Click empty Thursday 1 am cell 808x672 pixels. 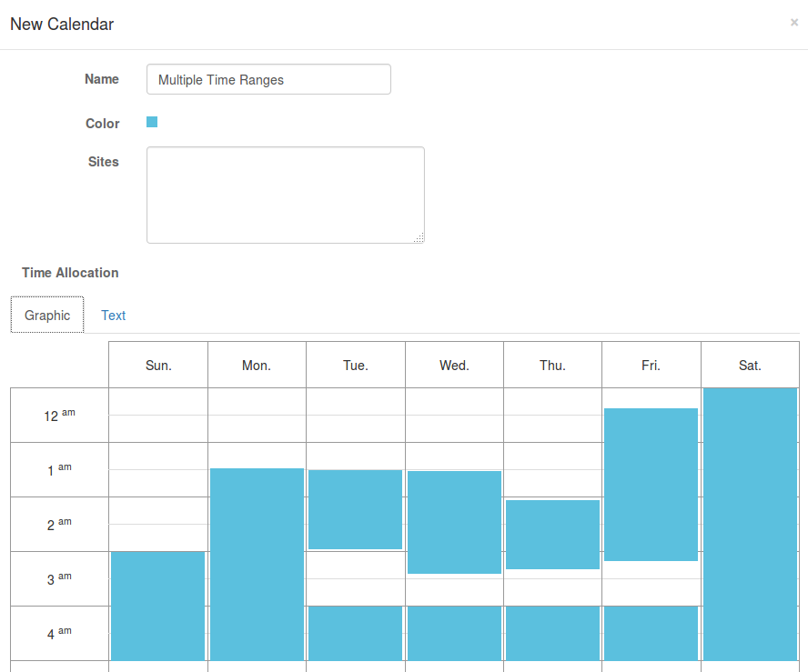[552, 469]
